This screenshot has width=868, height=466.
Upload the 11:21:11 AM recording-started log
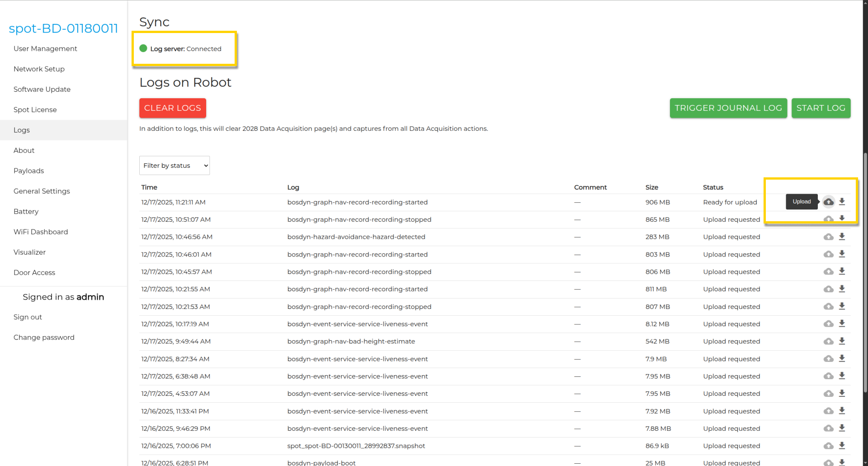[828, 202]
